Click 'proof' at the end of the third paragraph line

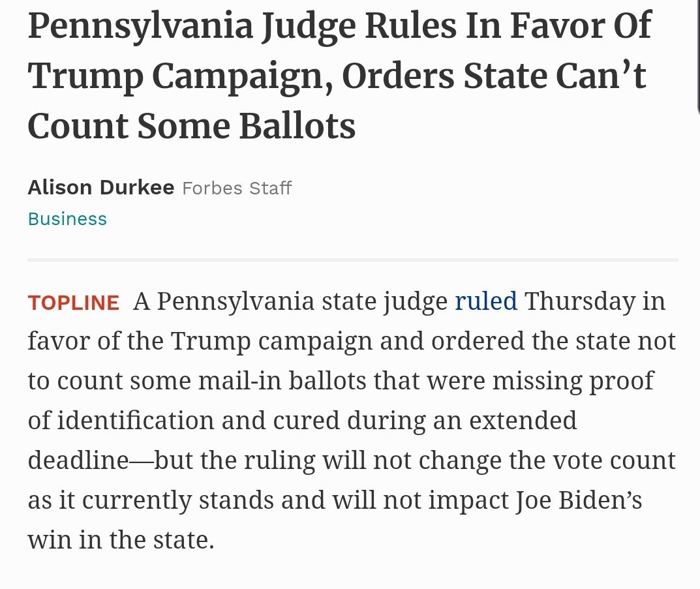(621, 381)
